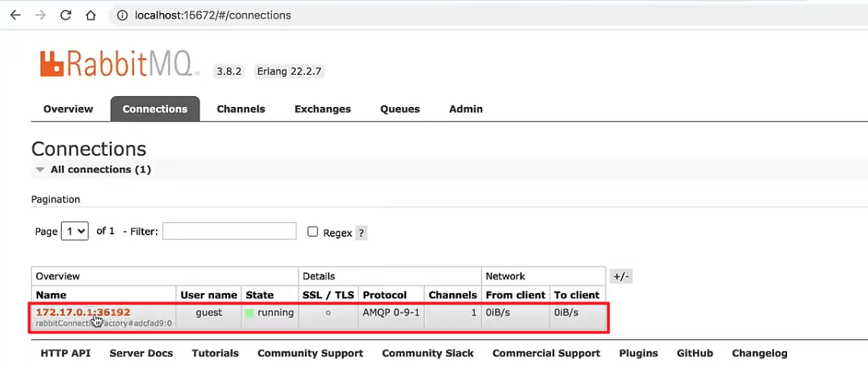Visit the GitHub footer link

click(x=695, y=353)
